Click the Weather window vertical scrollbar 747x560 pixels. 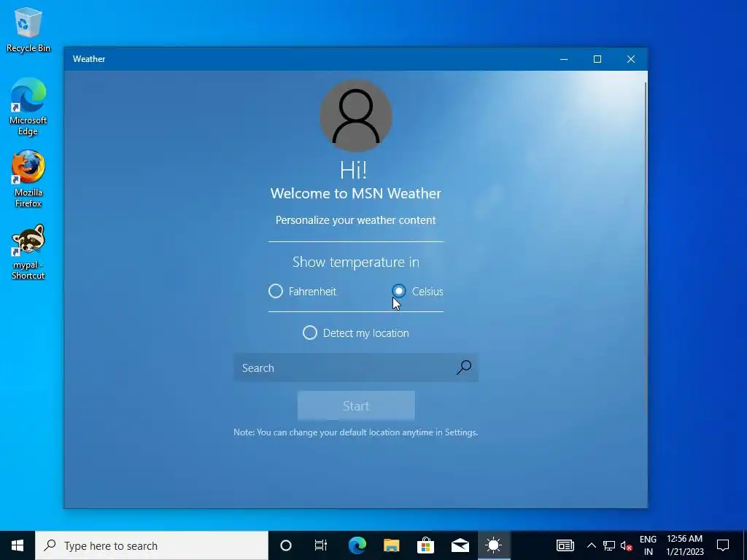646,248
